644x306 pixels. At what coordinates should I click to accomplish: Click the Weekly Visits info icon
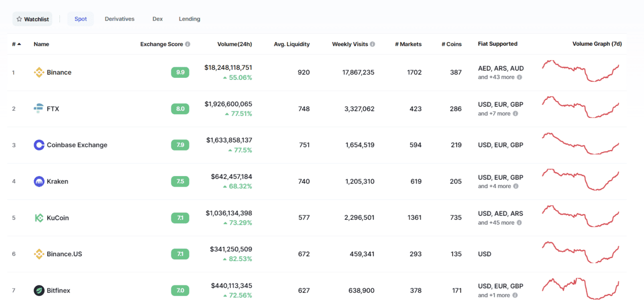tap(372, 44)
